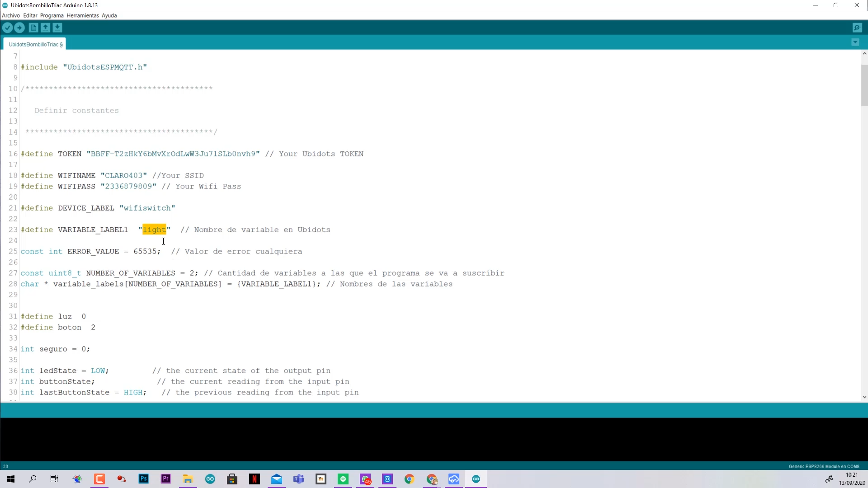868x488 pixels.
Task: Click the Editar menu item
Action: point(30,15)
